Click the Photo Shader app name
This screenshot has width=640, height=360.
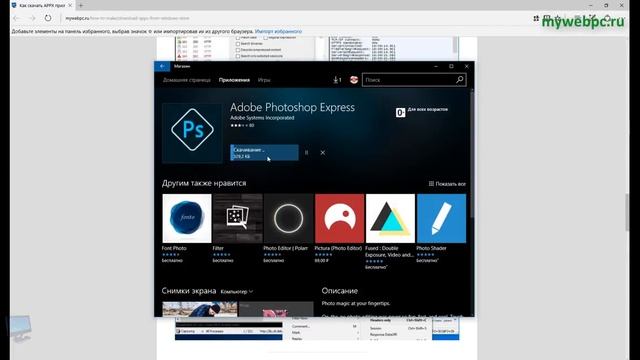(431, 248)
